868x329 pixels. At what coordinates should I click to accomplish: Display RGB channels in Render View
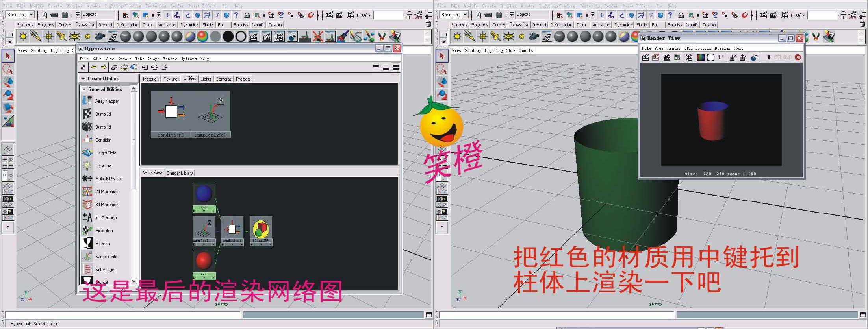coord(701,57)
